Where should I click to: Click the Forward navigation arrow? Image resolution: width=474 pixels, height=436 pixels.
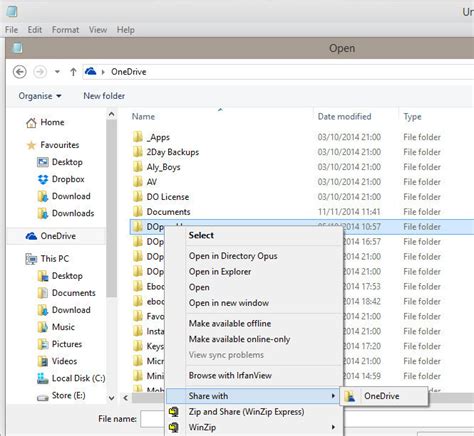click(40, 72)
